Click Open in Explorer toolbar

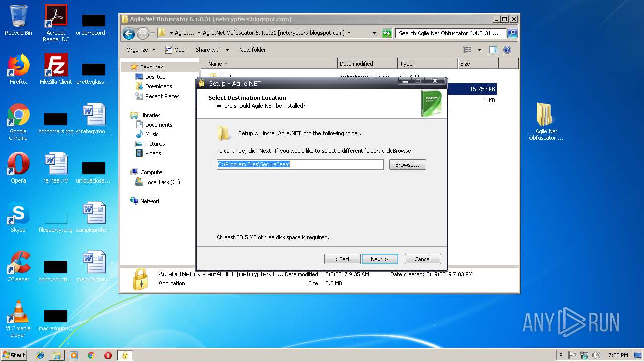[x=177, y=50]
